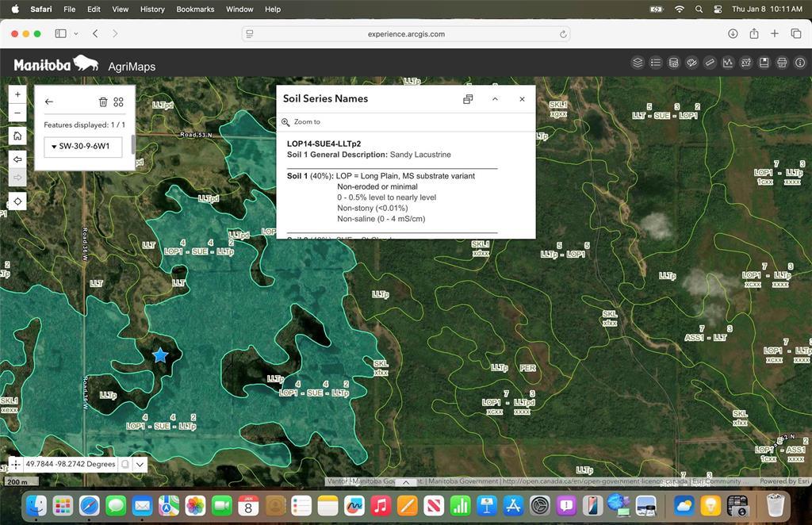Open the Layers widget in the toolbar
The width and height of the screenshot is (812, 525).
point(638,63)
